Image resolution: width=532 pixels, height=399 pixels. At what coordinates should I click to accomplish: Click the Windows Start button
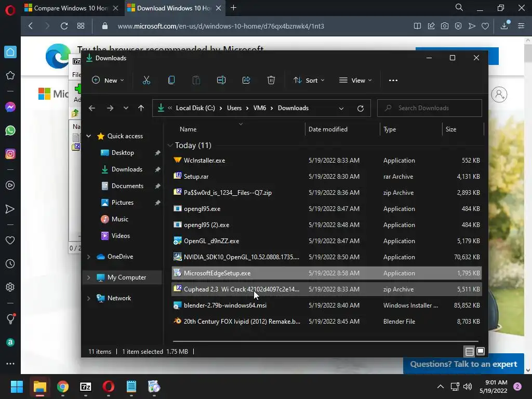pyautogui.click(x=17, y=387)
